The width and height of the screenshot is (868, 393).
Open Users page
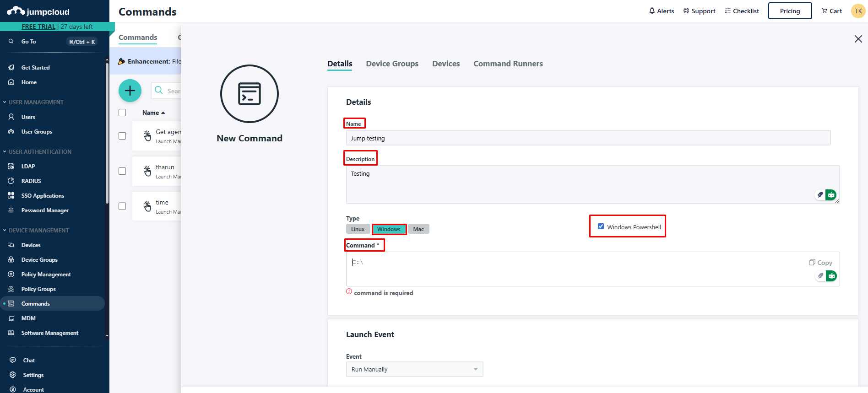[x=28, y=117]
